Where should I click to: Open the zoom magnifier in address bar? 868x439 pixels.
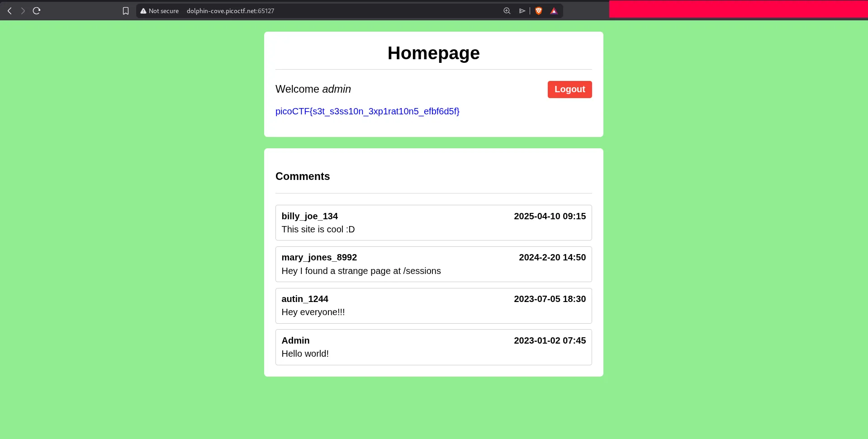point(507,11)
